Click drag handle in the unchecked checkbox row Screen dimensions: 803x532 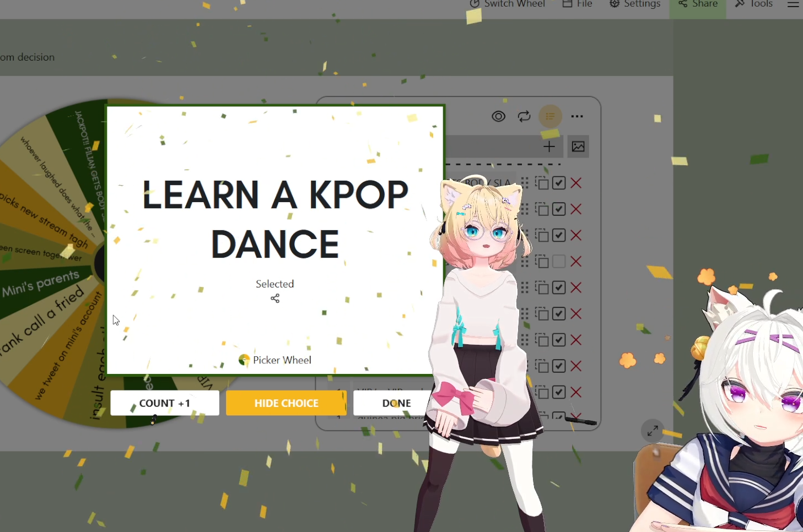coord(524,261)
